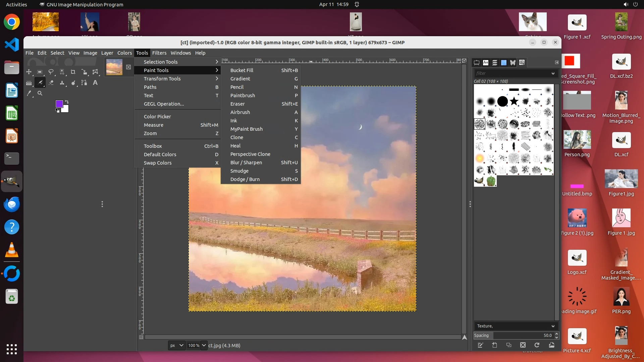Click the create new brush icon
The width and height of the screenshot is (644, 362).
coord(495,345)
